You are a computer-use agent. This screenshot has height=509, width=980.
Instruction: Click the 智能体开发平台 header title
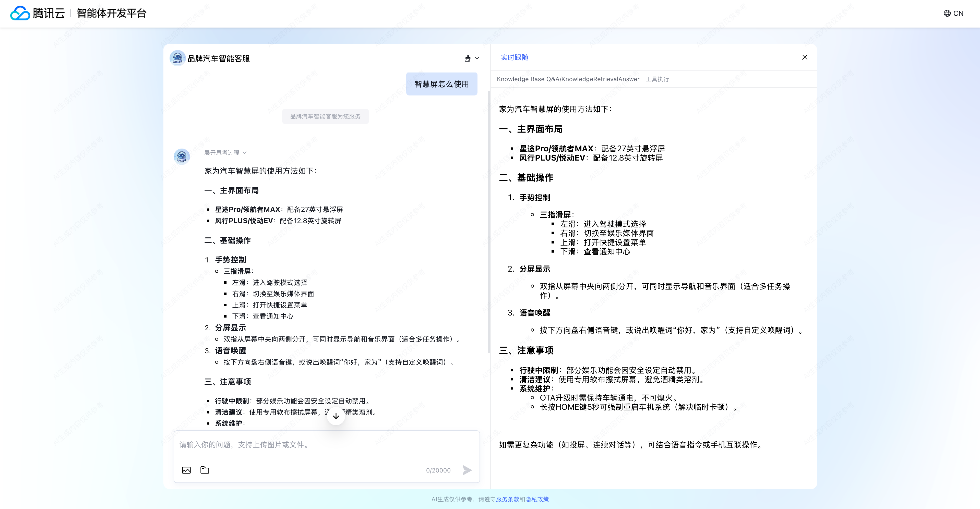(112, 13)
